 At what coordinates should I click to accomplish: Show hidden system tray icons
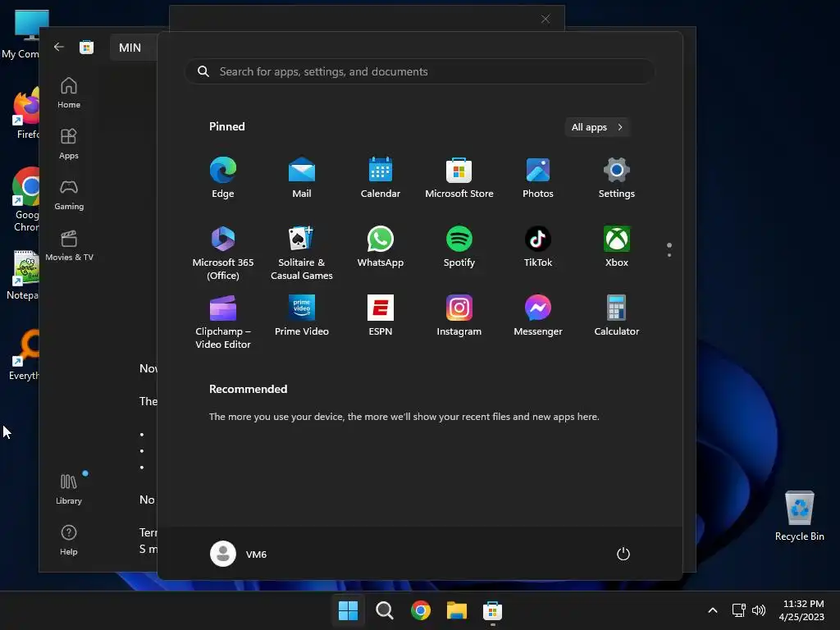click(x=713, y=610)
